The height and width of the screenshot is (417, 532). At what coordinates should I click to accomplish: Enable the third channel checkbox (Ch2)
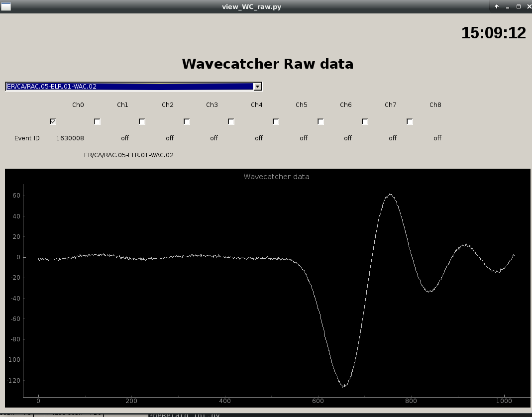coord(142,121)
